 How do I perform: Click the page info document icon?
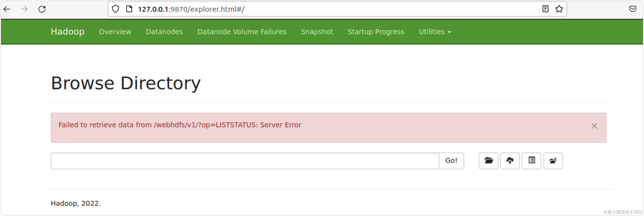pyautogui.click(x=129, y=9)
